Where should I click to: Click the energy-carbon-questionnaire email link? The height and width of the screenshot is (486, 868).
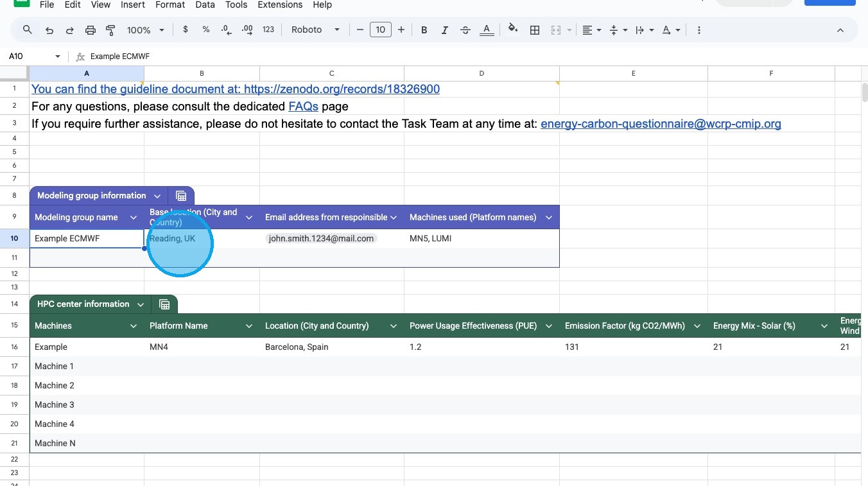[661, 124]
